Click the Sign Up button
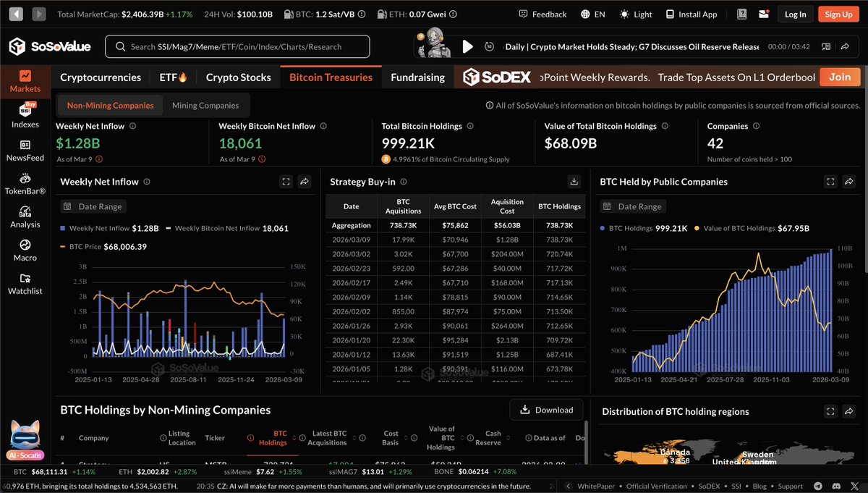This screenshot has height=493, width=868. coord(838,14)
